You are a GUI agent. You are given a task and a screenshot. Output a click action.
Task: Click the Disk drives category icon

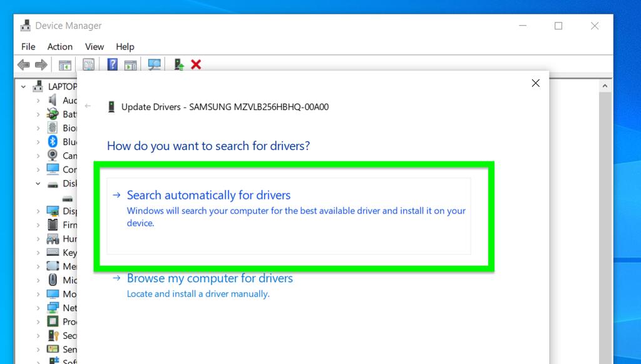pyautogui.click(x=53, y=183)
